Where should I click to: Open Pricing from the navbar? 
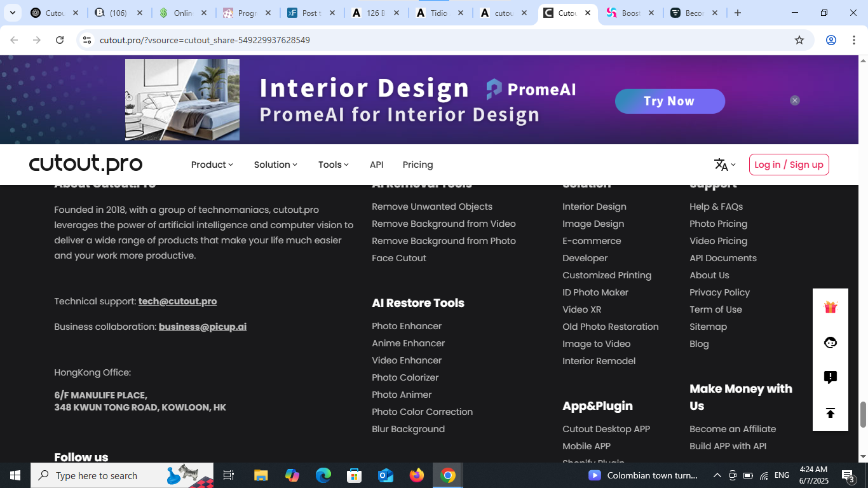417,165
